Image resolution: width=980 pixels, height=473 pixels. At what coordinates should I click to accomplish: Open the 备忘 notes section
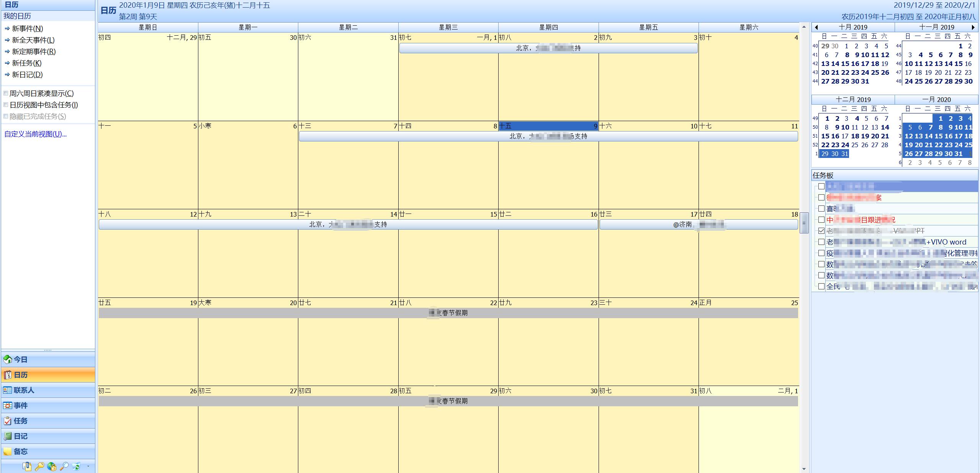click(x=21, y=452)
